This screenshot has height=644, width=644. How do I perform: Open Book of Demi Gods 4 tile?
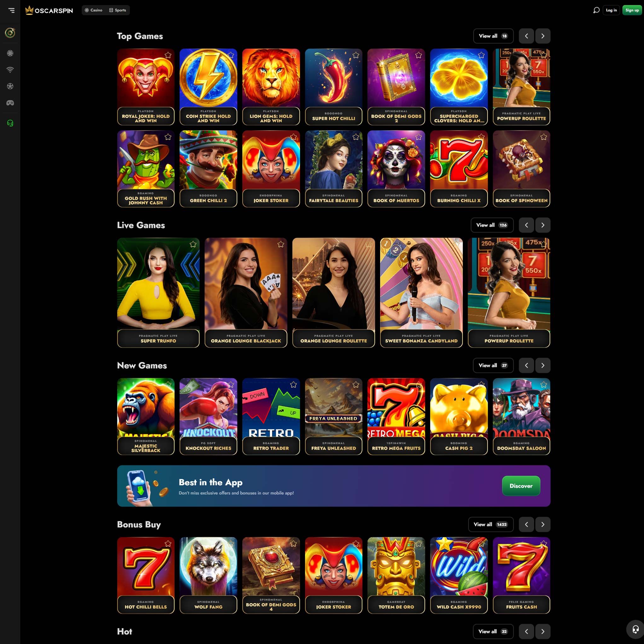271,575
